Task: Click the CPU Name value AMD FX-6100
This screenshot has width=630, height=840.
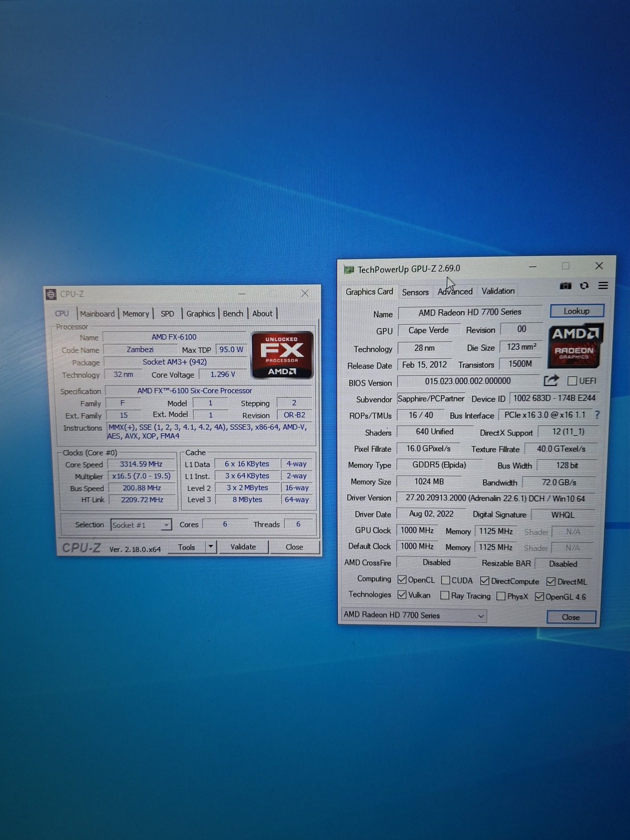Action: point(174,337)
